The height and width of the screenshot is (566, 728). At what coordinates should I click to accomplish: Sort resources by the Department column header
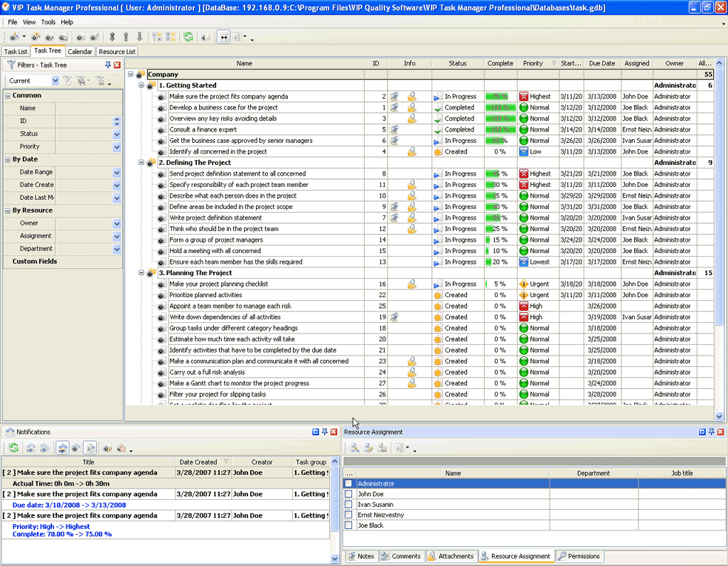click(x=594, y=473)
